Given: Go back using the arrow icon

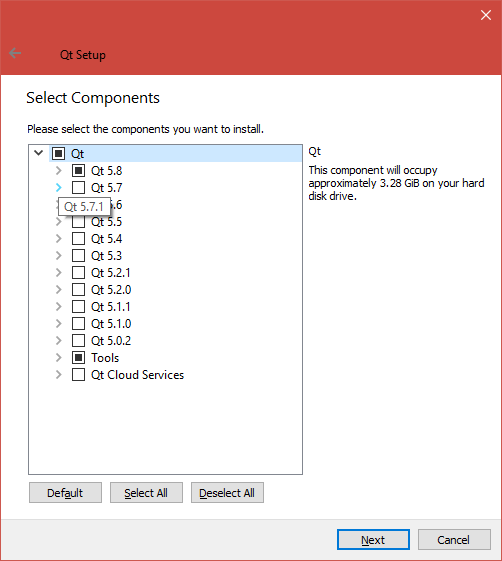Looking at the screenshot, I should coord(15,53).
